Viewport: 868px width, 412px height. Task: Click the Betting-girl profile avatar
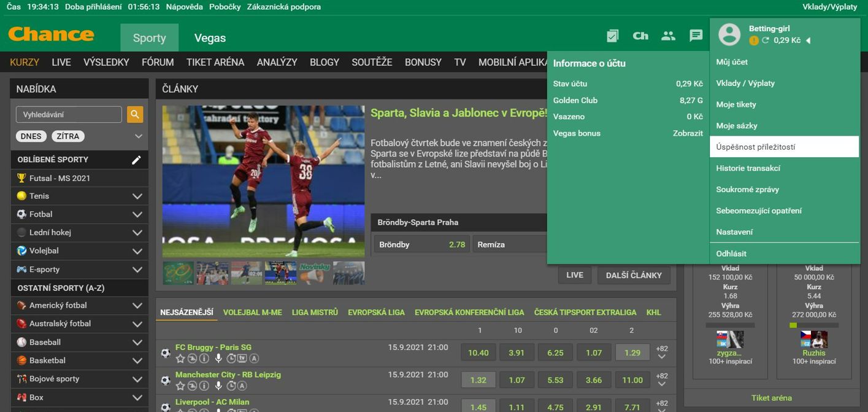[729, 35]
